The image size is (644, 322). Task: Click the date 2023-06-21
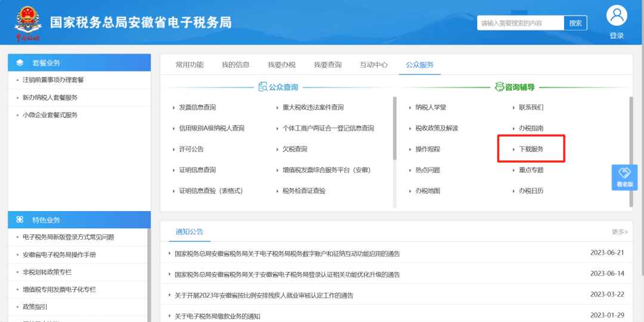click(x=607, y=252)
